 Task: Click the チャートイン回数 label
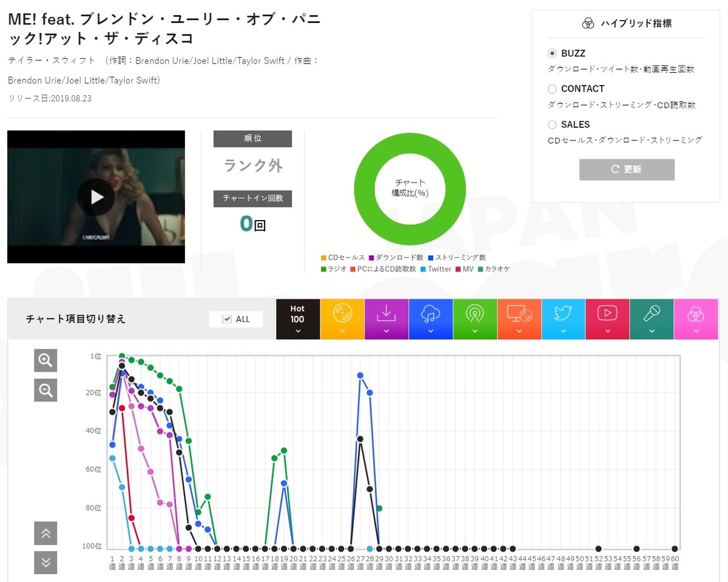(x=252, y=198)
